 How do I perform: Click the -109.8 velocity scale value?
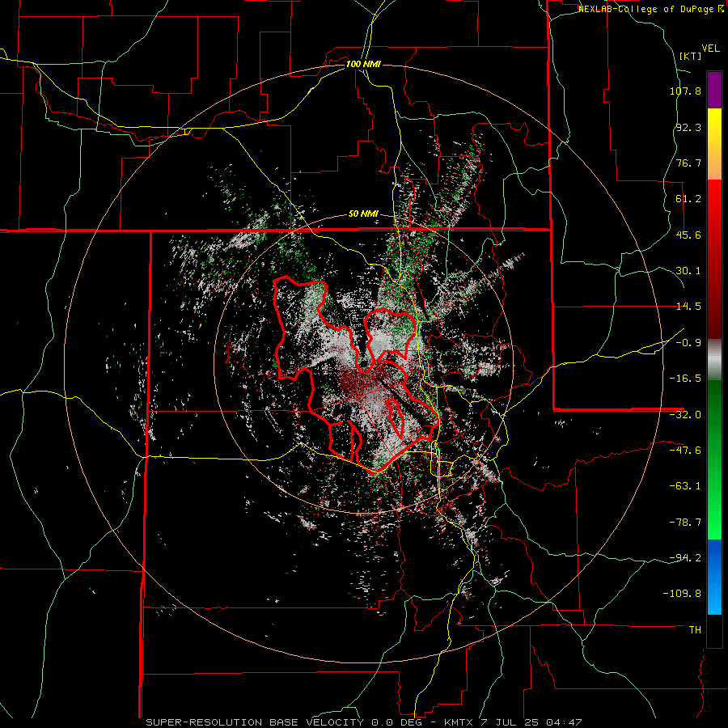coord(683,594)
